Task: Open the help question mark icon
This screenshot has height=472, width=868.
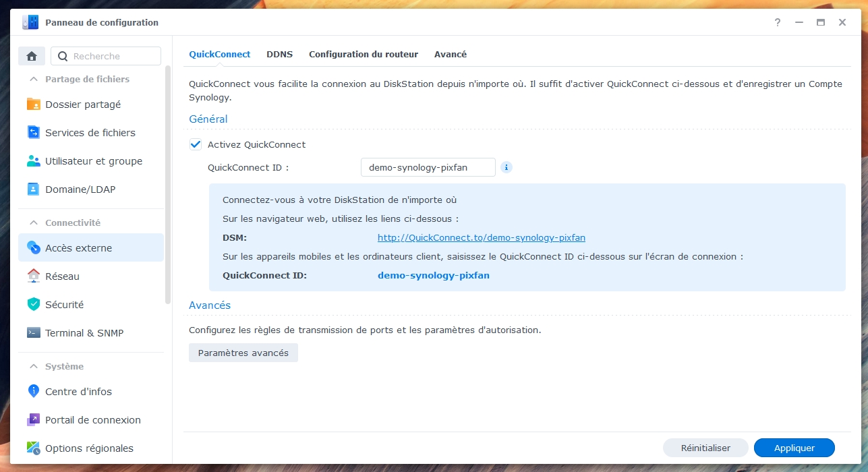Action: point(778,22)
